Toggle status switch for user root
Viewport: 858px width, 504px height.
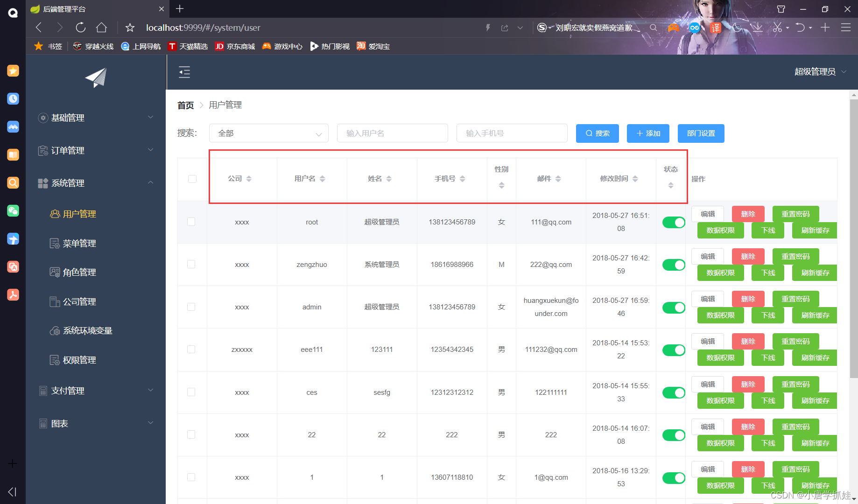point(674,223)
